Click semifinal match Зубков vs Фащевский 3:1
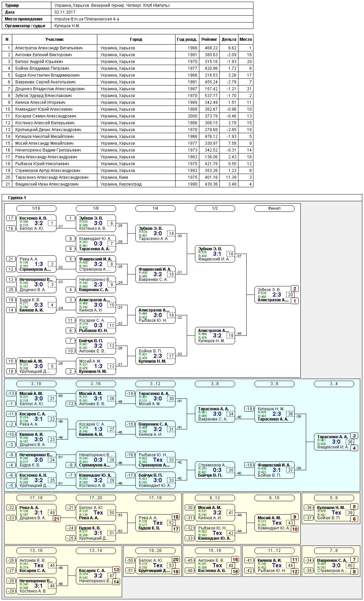 coord(215,254)
